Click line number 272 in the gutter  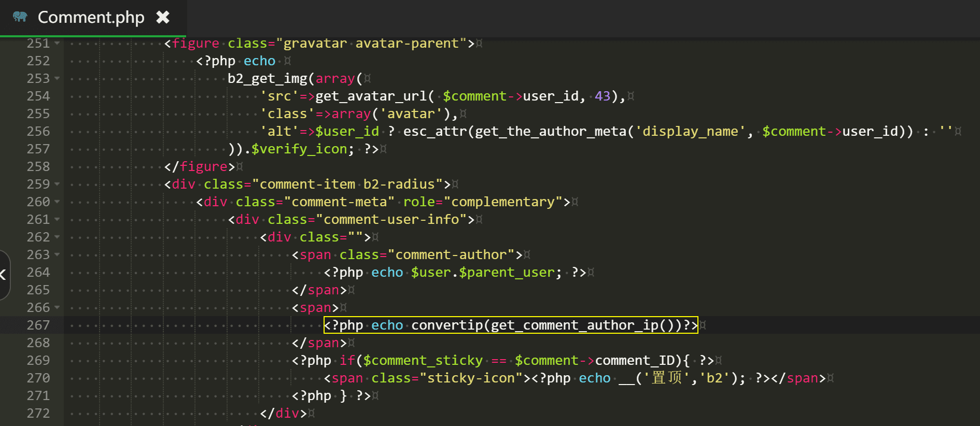point(38,414)
